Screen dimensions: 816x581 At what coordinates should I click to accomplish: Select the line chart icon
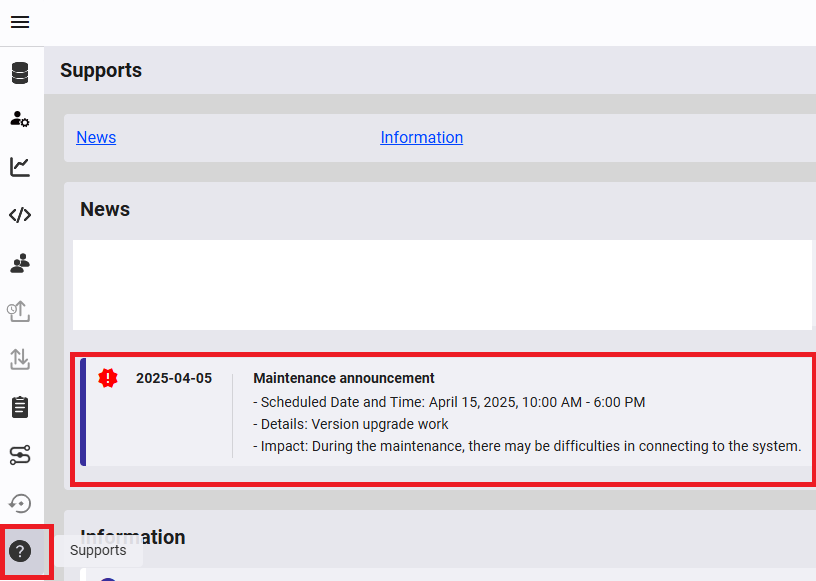pyautogui.click(x=20, y=167)
